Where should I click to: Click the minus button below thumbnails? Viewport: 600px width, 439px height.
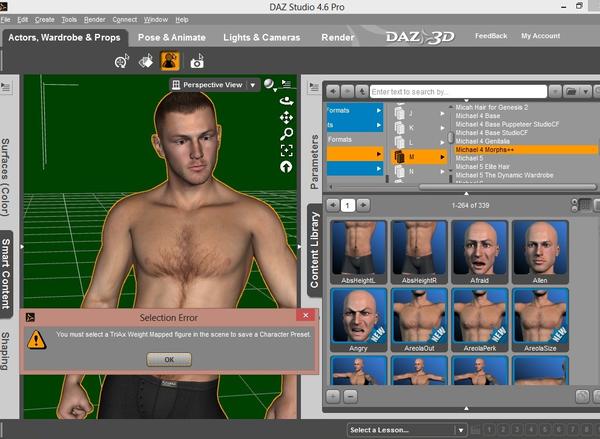(350, 397)
